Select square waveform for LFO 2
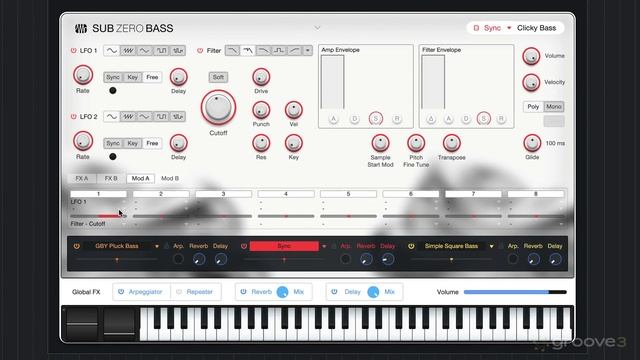This screenshot has width=640, height=360. click(161, 117)
